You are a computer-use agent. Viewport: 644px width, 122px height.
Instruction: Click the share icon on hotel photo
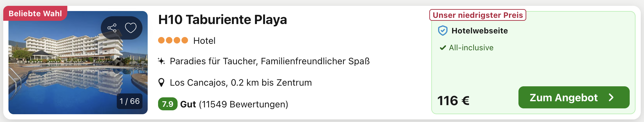tap(112, 28)
